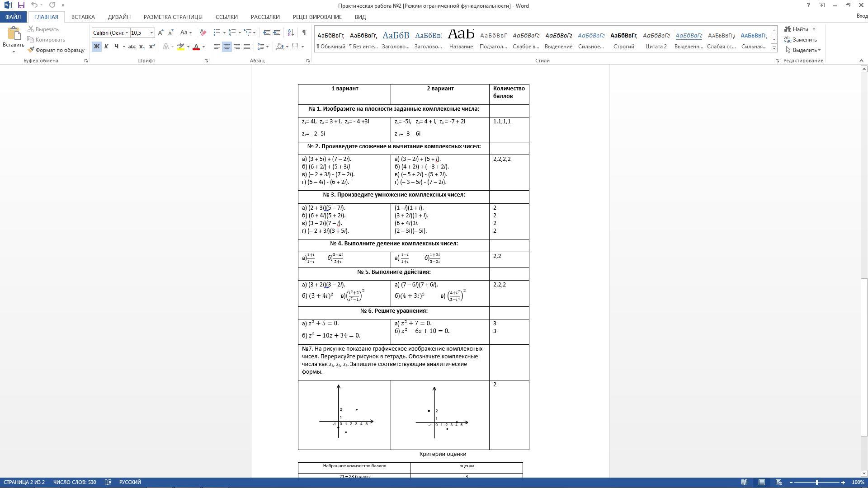
Task: Click the Sort A-Z icon
Action: [x=291, y=33]
